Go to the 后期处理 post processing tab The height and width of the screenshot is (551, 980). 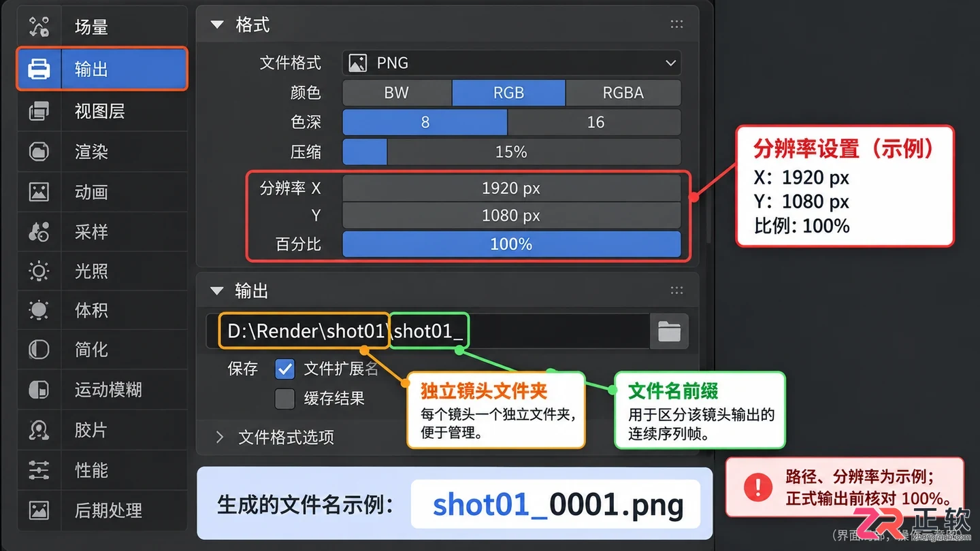(x=102, y=510)
